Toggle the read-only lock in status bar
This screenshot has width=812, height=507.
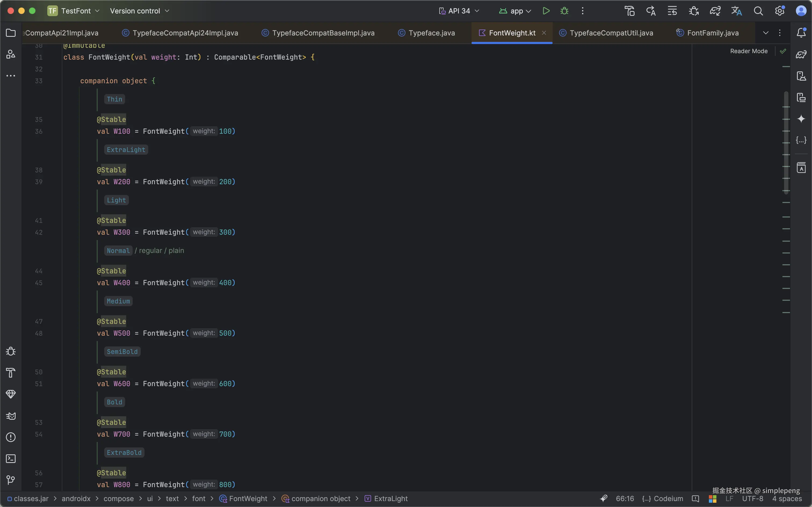coord(695,499)
